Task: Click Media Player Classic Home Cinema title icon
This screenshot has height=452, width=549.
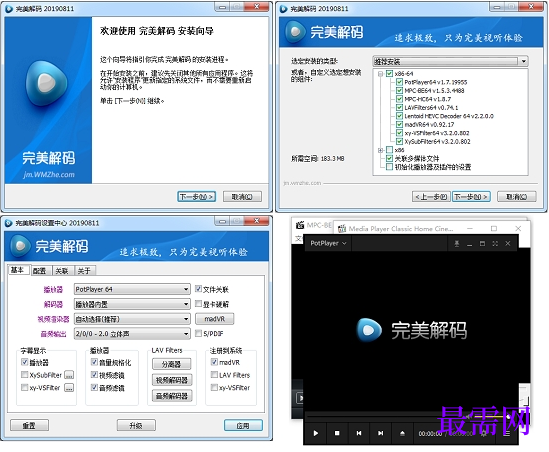Action: click(342, 229)
